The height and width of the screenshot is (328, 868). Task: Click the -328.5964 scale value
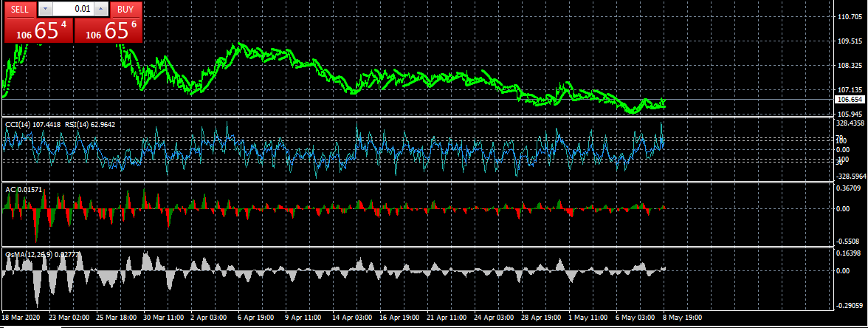851,176
